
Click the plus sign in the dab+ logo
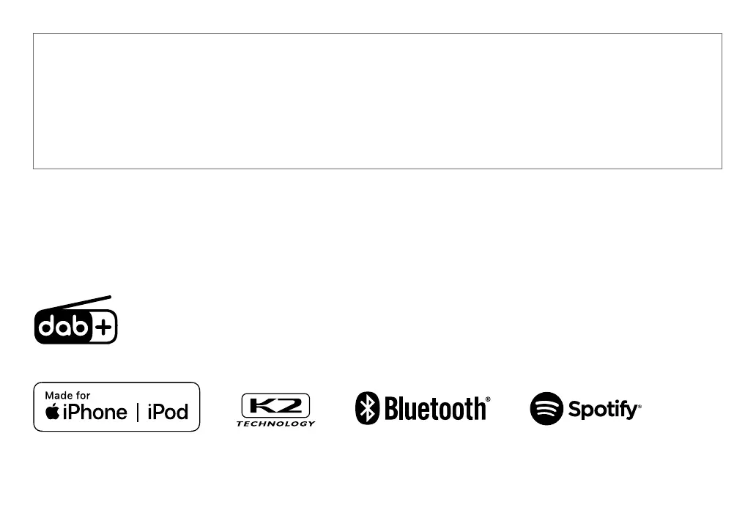coord(103,328)
